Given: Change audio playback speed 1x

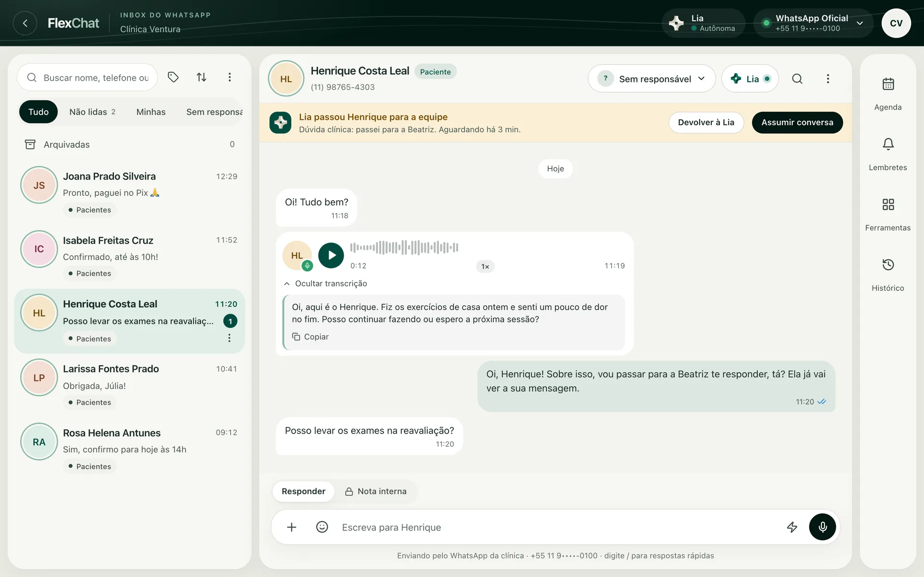Looking at the screenshot, I should point(485,266).
